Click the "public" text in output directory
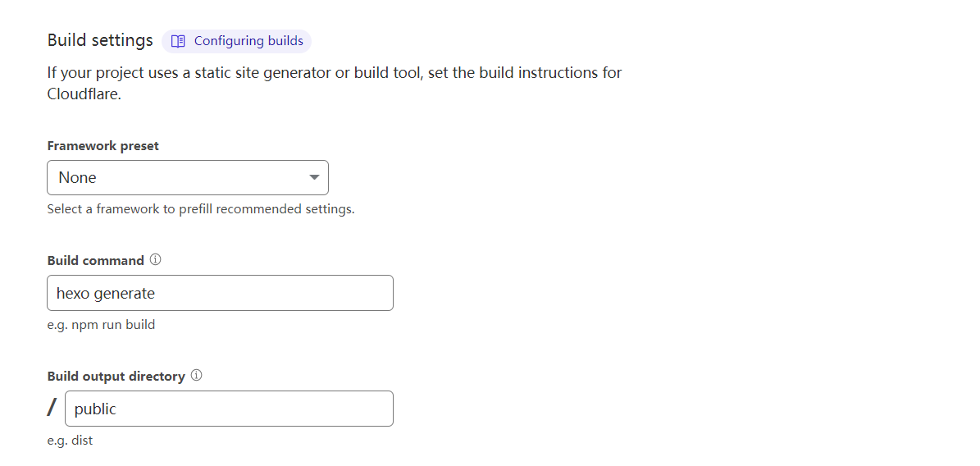This screenshot has width=980, height=466. pyautogui.click(x=95, y=409)
